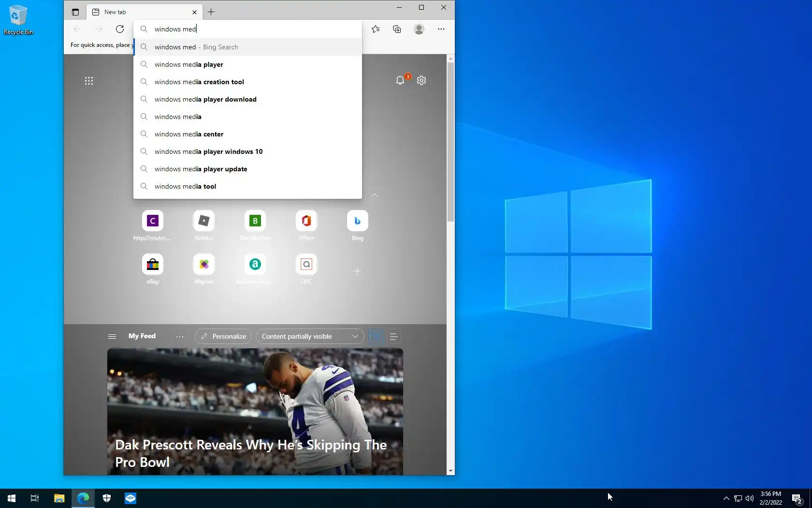Choose 'windows media center' suggestion

tap(247, 134)
